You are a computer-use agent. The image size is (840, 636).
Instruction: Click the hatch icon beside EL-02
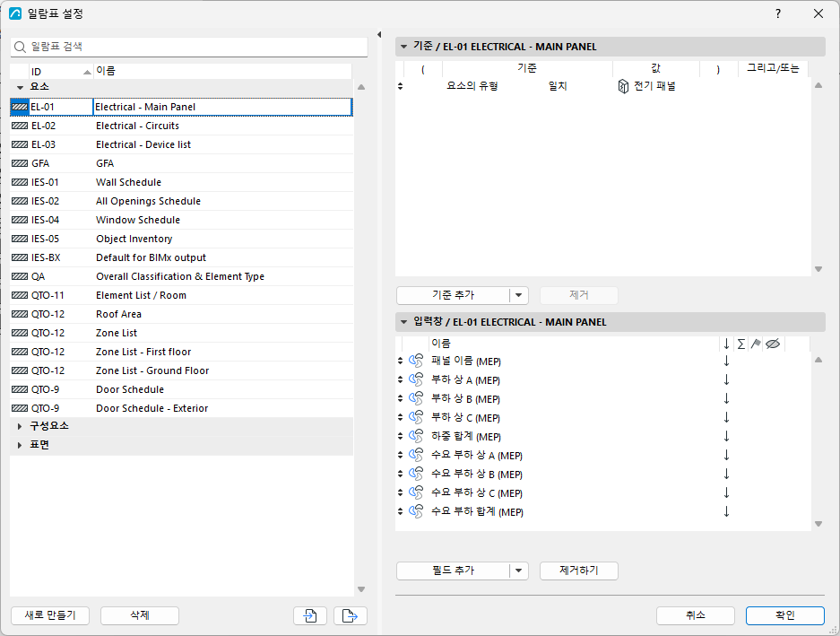click(x=20, y=126)
